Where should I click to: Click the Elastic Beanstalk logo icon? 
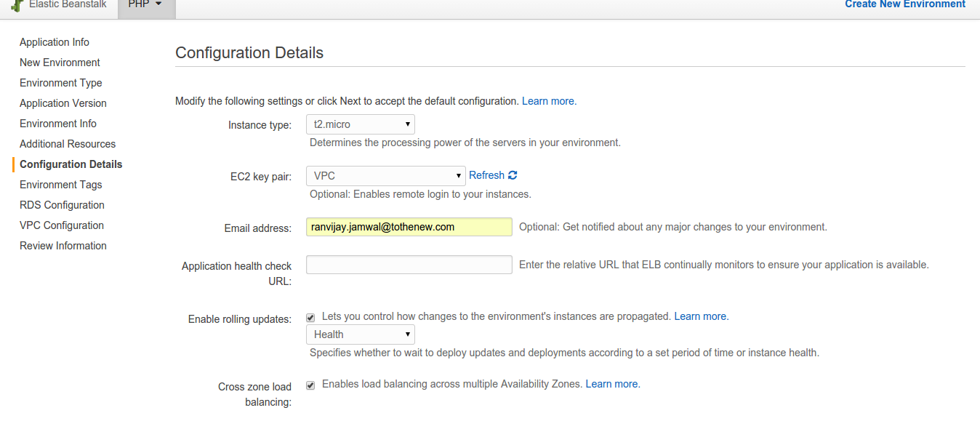(x=17, y=4)
